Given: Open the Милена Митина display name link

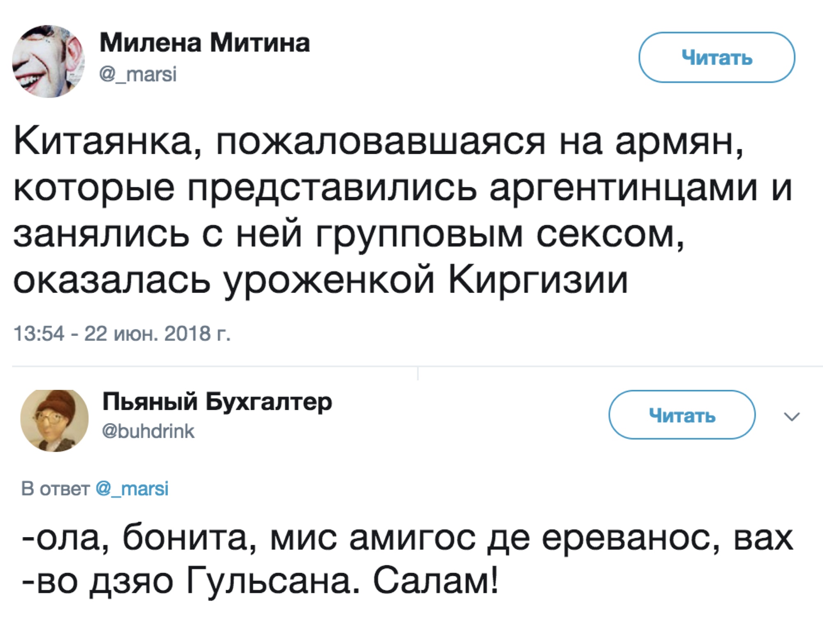Looking at the screenshot, I should point(205,43).
